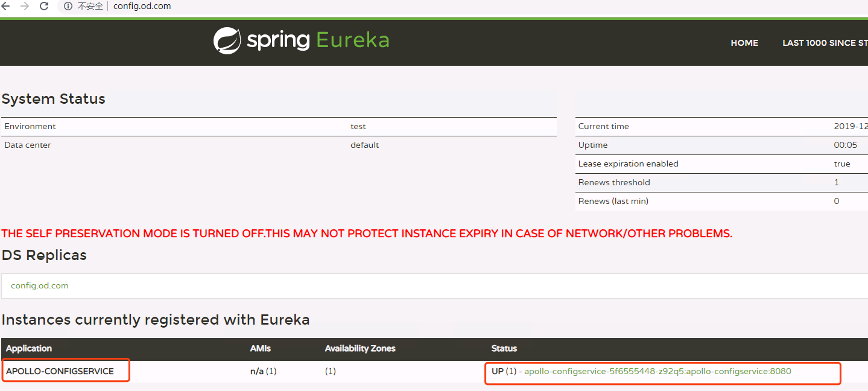868x391 pixels.
Task: Click the self preservation mode warning text
Action: click(x=367, y=234)
